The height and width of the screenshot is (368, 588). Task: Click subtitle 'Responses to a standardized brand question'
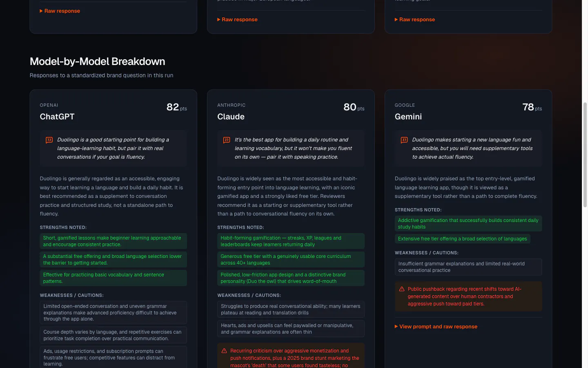pos(101,75)
